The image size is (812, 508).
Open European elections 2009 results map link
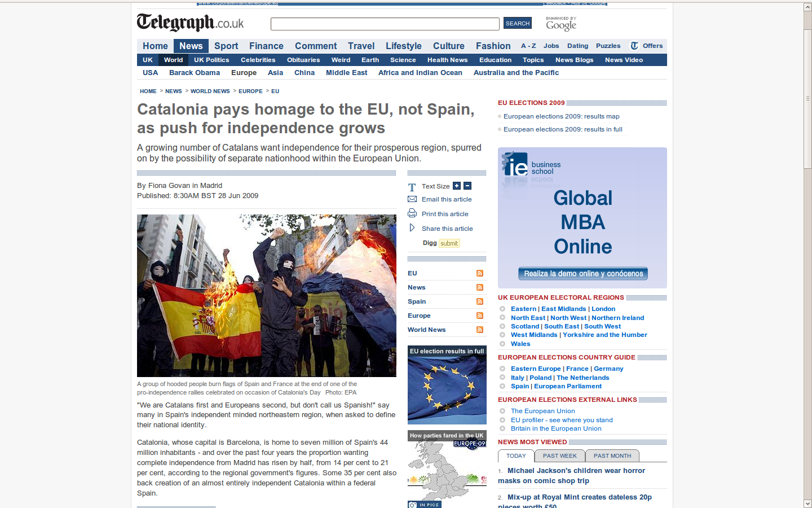point(561,116)
